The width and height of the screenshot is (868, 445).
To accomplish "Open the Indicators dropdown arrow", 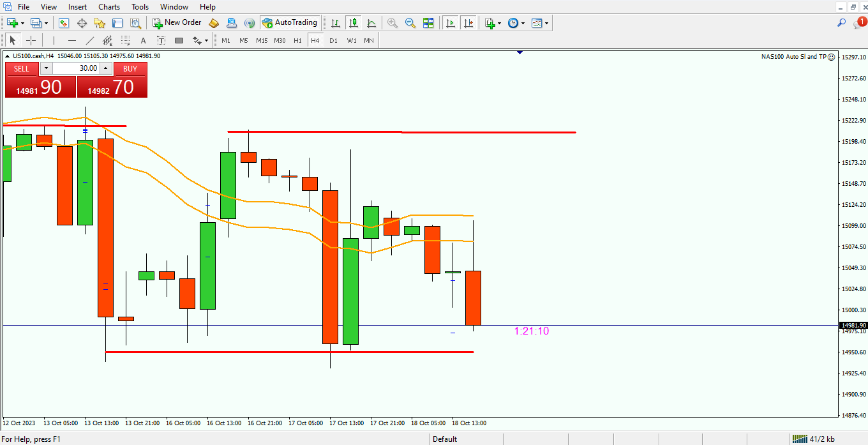I will tap(499, 23).
